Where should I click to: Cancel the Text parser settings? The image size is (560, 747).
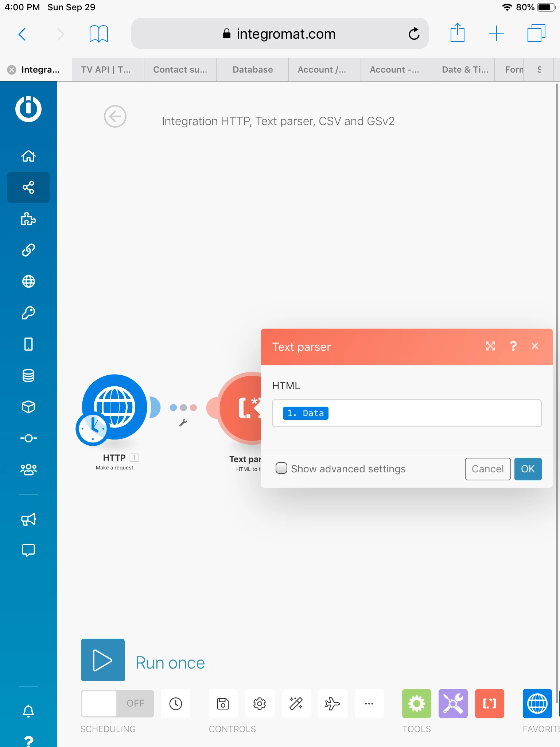[487, 469]
